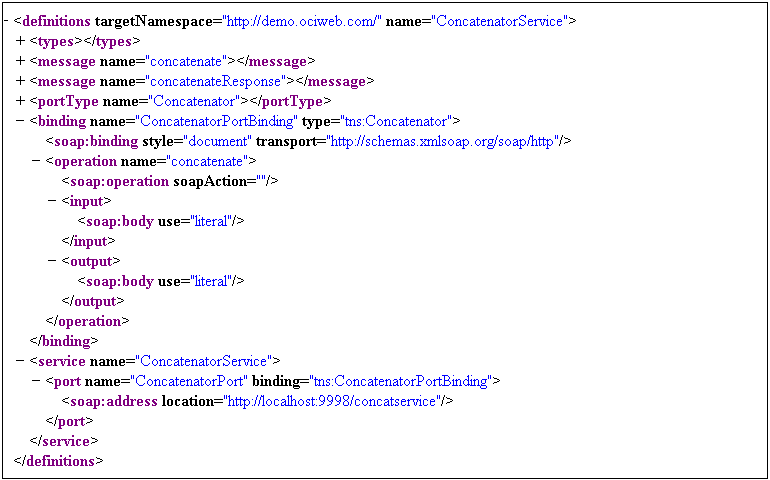Click the closing service tag
Viewport: 770px width, 480px height.
tap(64, 441)
